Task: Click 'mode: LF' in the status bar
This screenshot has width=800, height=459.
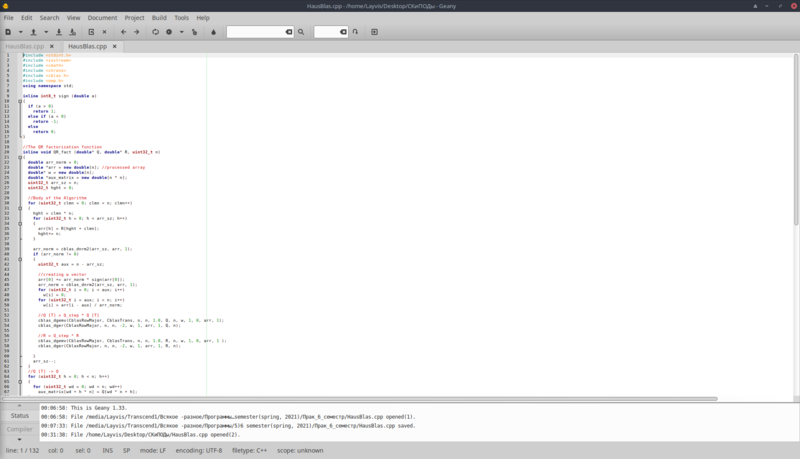Action: pos(153,450)
